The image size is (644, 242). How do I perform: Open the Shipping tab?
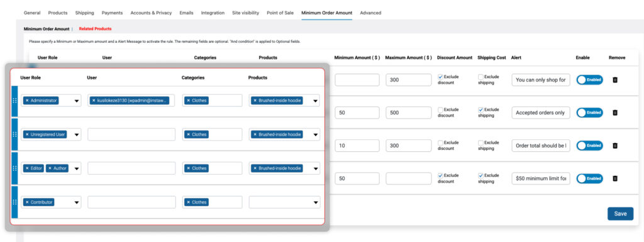[85, 13]
